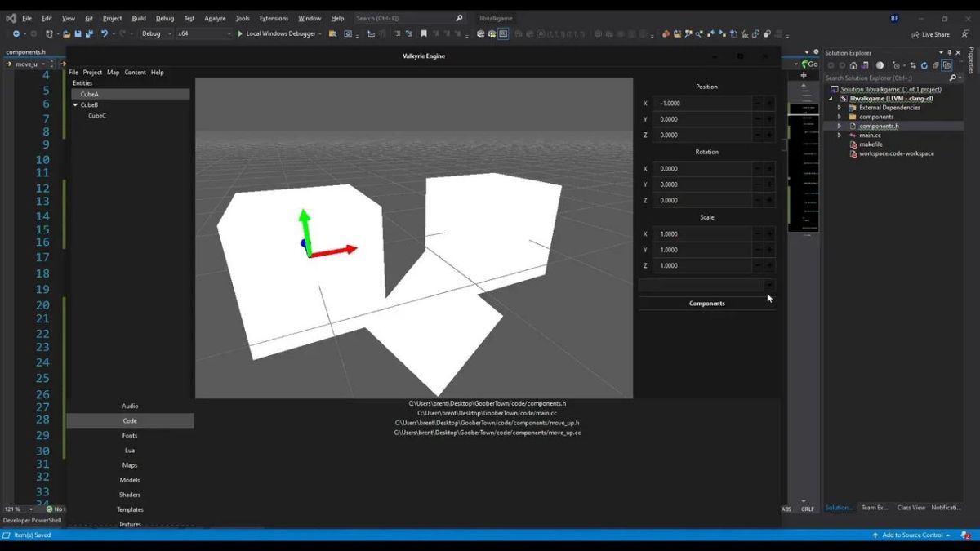
Task: Decrease Position Y with the minus button
Action: tap(758, 119)
